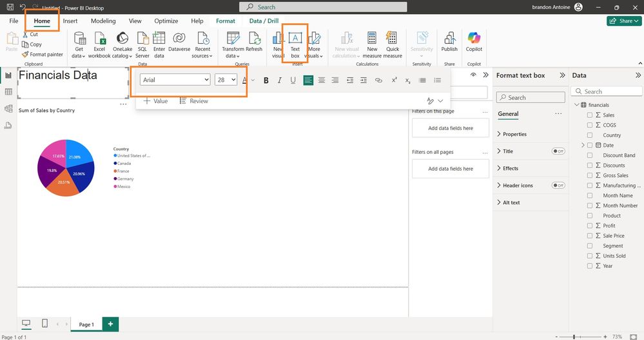The image size is (644, 340).
Task: Adjust the zoom slider in status bar
Action: [x=574, y=337]
